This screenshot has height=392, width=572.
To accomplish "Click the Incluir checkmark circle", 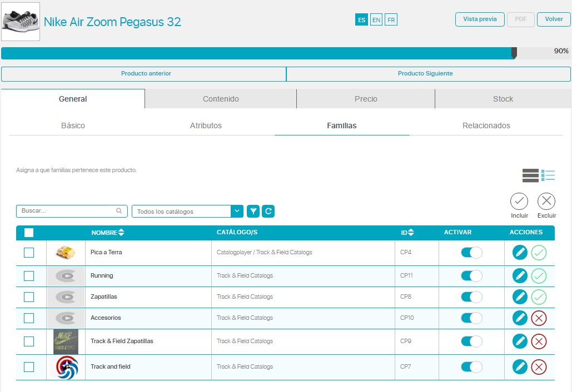I will 519,201.
